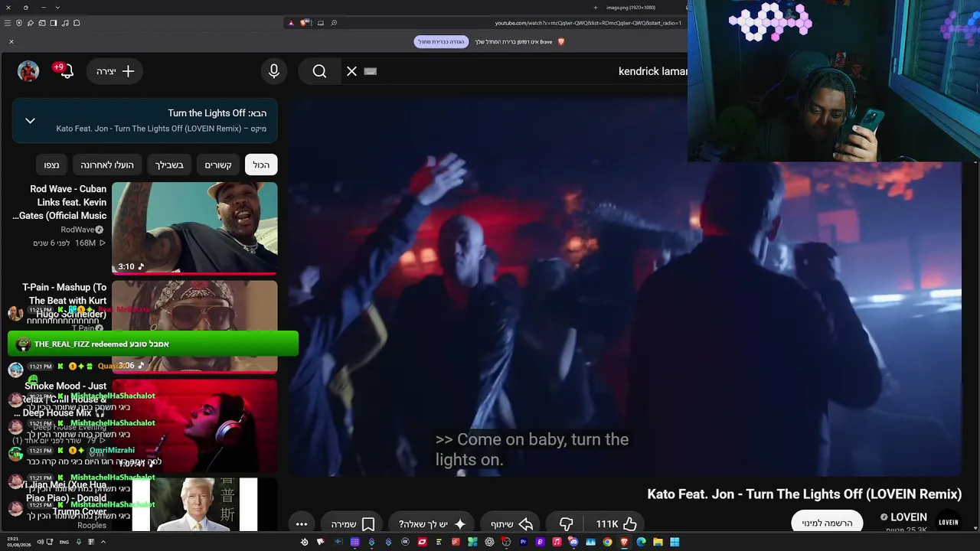Select the 'הועלו לאחרונה' filter chip

coord(107,165)
